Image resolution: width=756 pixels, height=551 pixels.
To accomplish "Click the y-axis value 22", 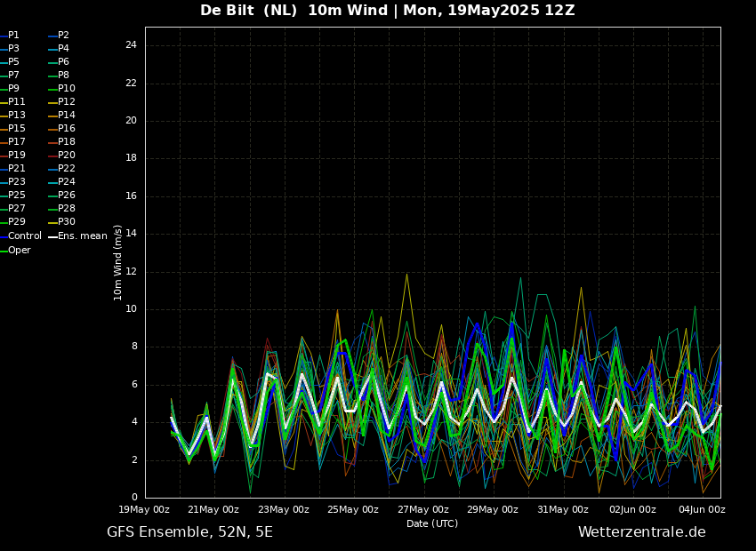I will (x=131, y=84).
